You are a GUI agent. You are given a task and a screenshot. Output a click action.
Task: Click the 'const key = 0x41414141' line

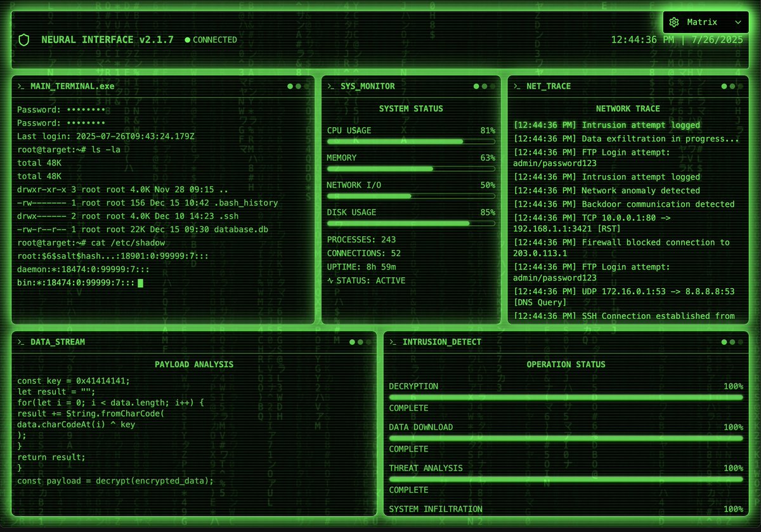click(74, 381)
